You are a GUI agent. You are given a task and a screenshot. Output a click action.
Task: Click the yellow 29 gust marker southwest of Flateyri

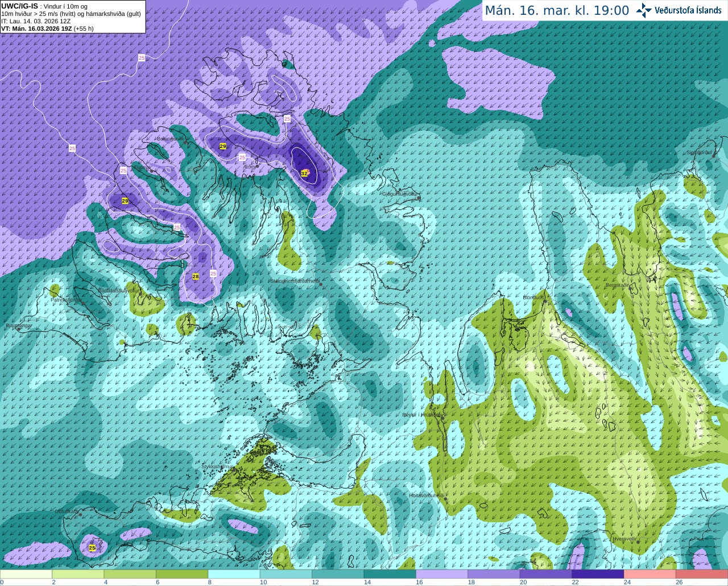125,201
